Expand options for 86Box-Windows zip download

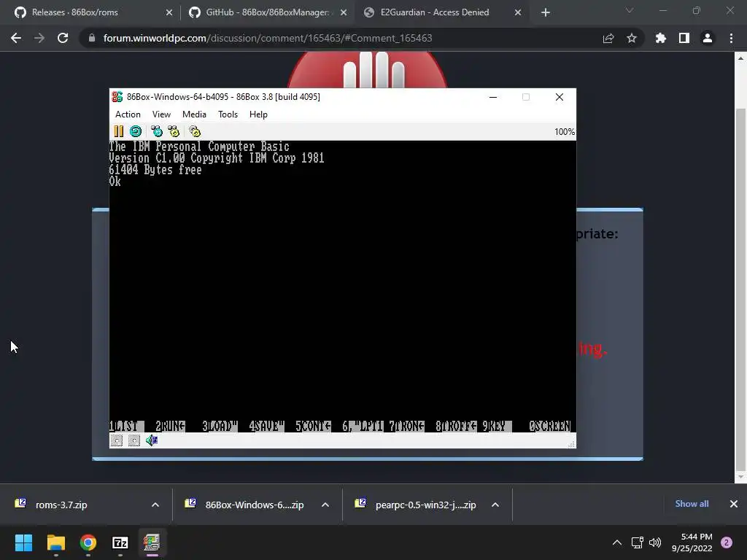coord(325,505)
